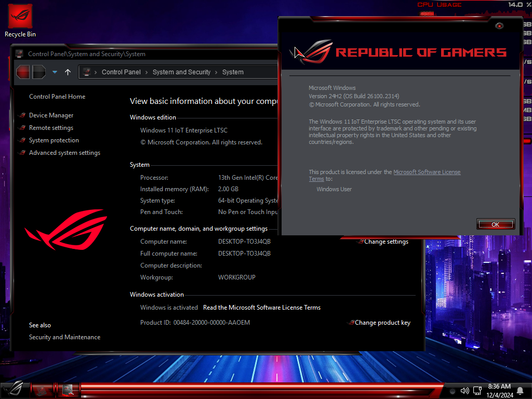
Task: Select the computer name DESKTOP-TO3J4QB value
Action: pyautogui.click(x=244, y=242)
